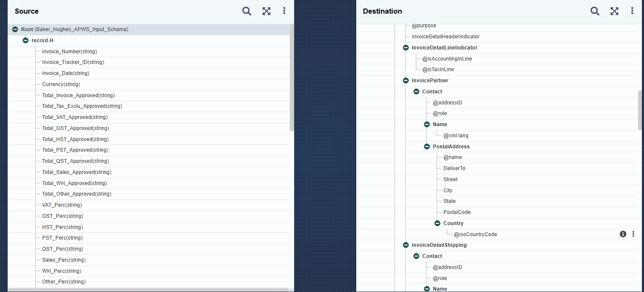The width and height of the screenshot is (644, 292).
Task: Show info for @isoCountryCode row
Action: click(623, 234)
